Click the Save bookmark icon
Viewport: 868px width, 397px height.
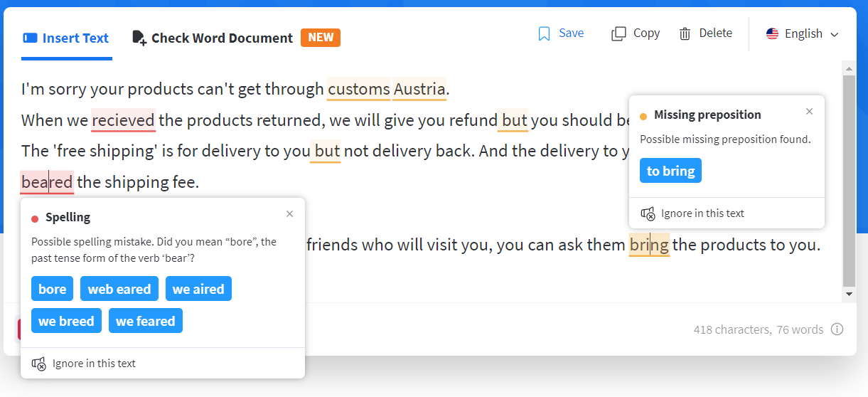[x=545, y=33]
